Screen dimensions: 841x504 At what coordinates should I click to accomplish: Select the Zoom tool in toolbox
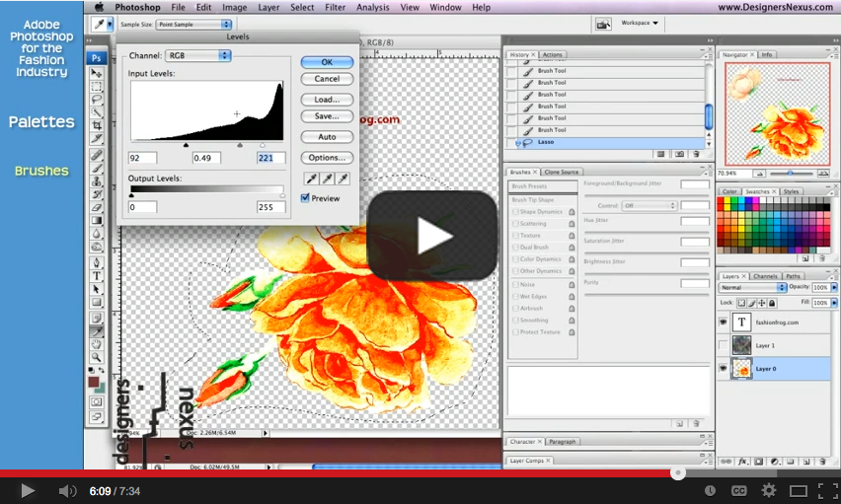coord(97,357)
